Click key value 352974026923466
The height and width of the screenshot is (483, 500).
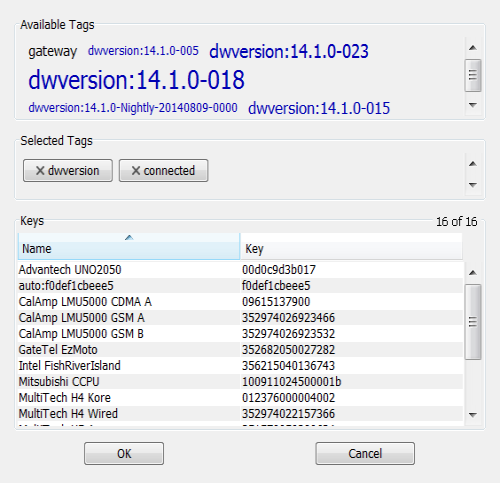(x=288, y=318)
